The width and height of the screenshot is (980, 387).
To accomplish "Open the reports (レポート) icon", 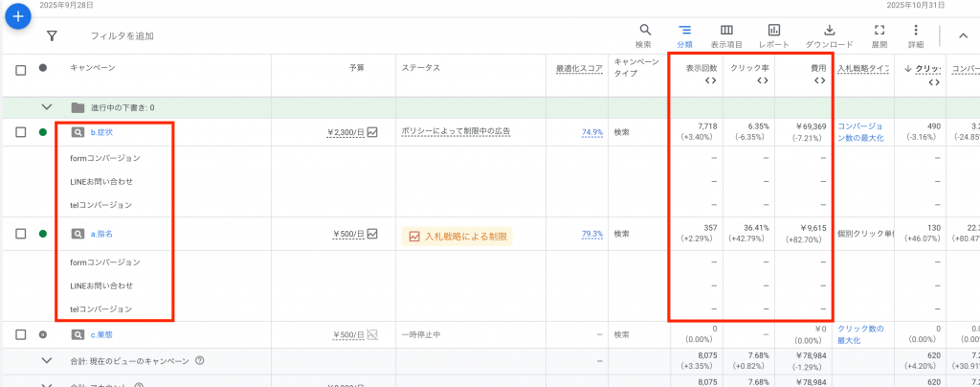I will coord(773,31).
